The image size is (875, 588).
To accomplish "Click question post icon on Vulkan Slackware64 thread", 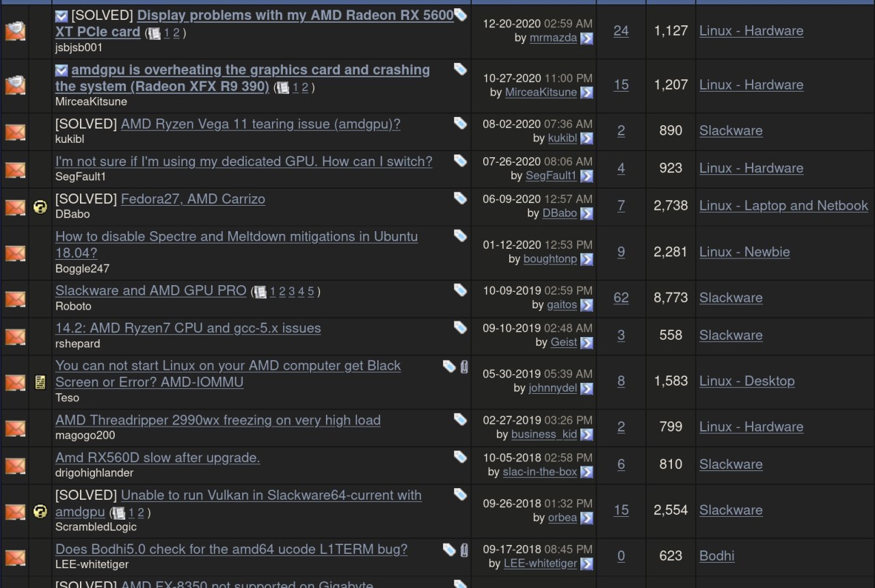I will pyautogui.click(x=40, y=511).
